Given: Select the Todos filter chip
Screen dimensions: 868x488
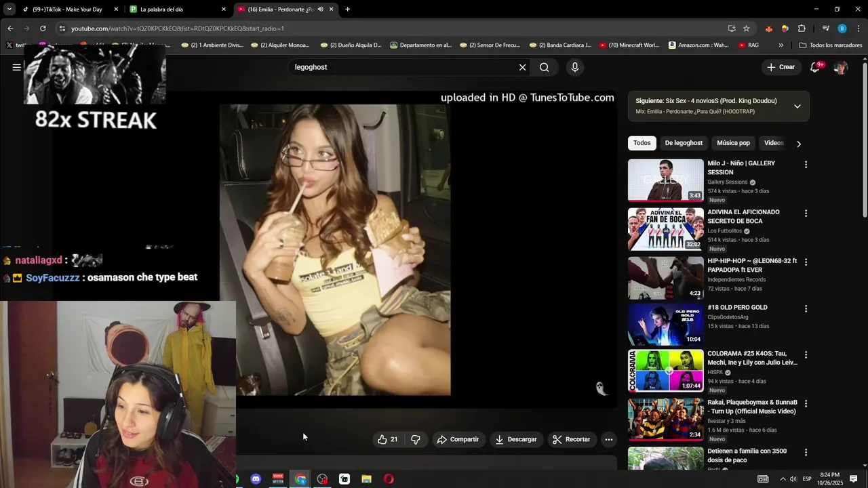Looking at the screenshot, I should [x=642, y=143].
